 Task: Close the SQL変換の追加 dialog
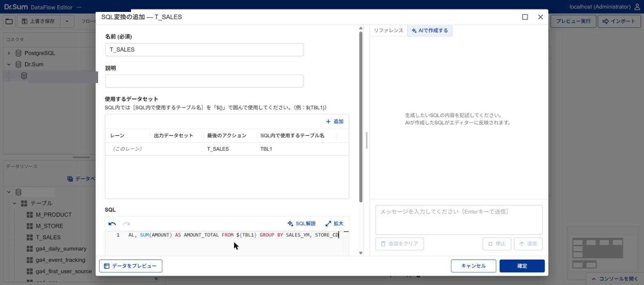[540, 17]
